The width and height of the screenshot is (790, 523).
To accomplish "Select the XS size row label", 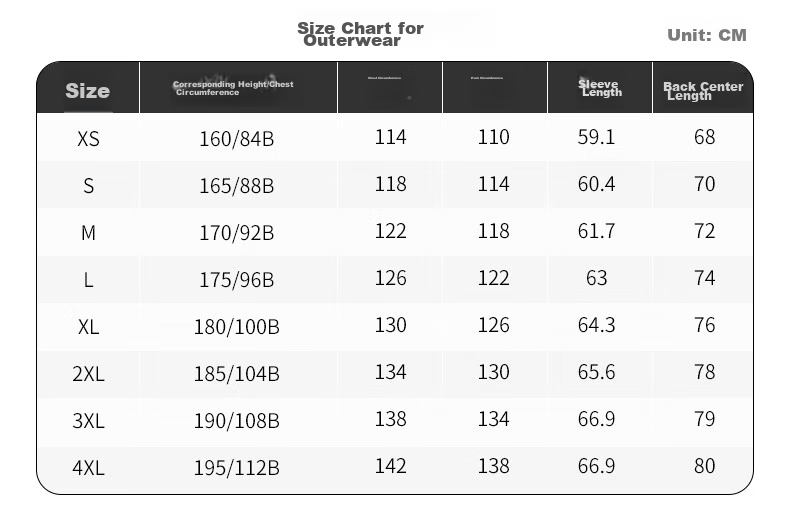I will click(88, 139).
